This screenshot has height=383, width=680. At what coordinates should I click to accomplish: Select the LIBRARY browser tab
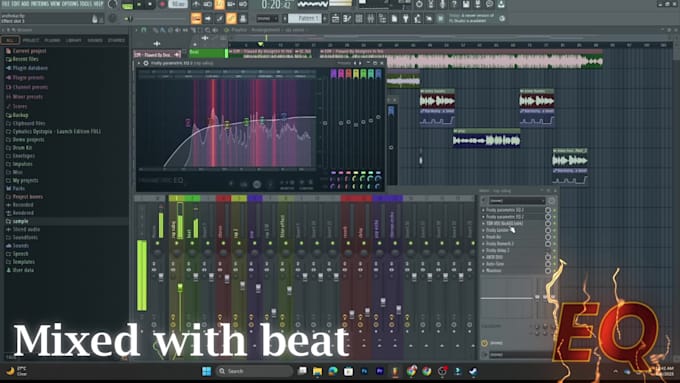tap(73, 40)
